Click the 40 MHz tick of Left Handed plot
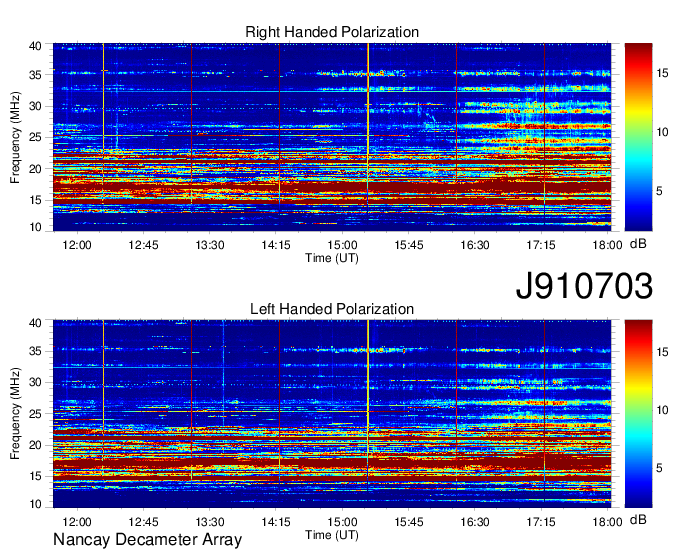The width and height of the screenshot is (680, 552). [35, 323]
